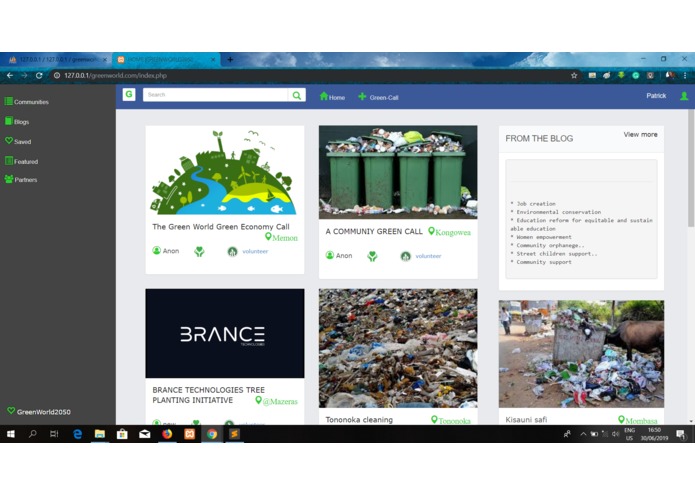Launch Firefox from taskbar
The height and width of the screenshot is (494, 695).
[x=167, y=434]
